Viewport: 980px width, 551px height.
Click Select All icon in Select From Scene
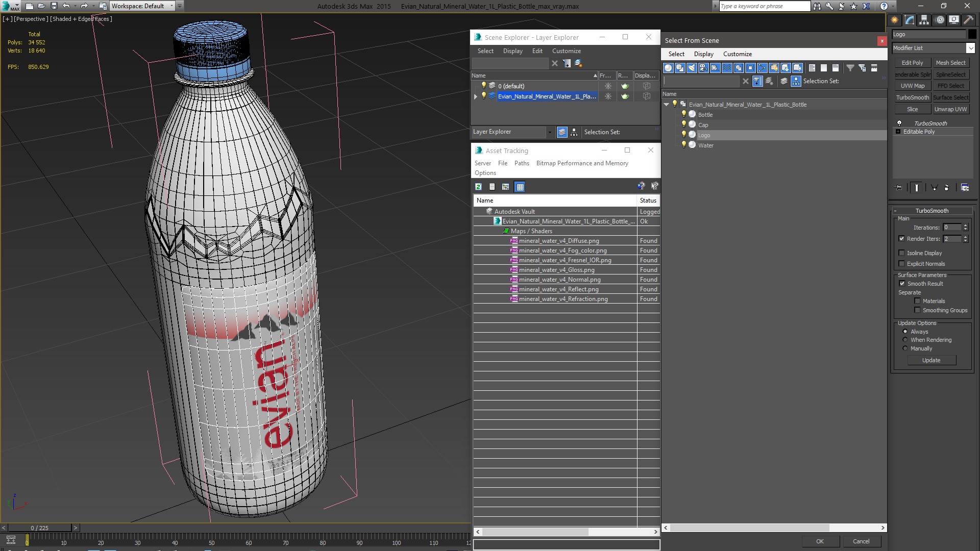[x=812, y=68]
